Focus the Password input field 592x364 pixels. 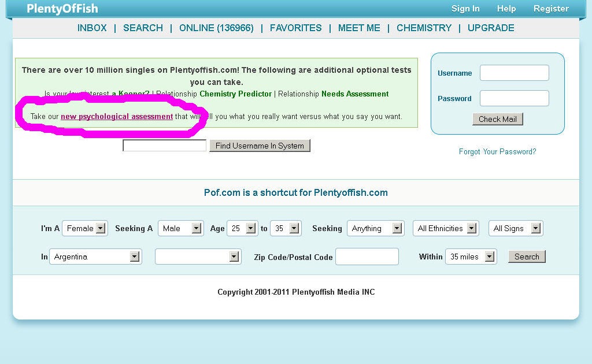514,98
